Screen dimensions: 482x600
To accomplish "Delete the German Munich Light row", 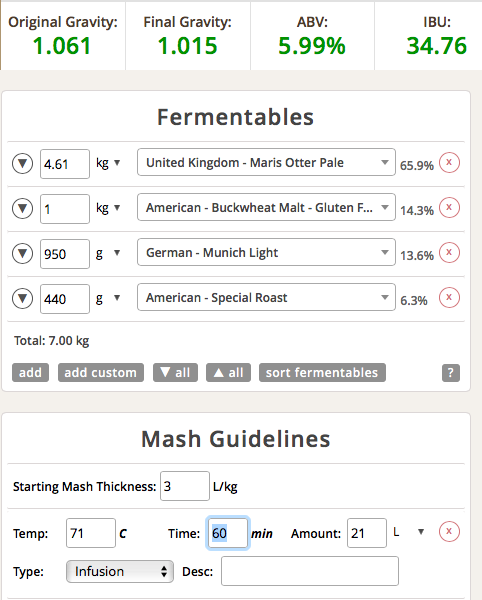I will click(x=449, y=253).
